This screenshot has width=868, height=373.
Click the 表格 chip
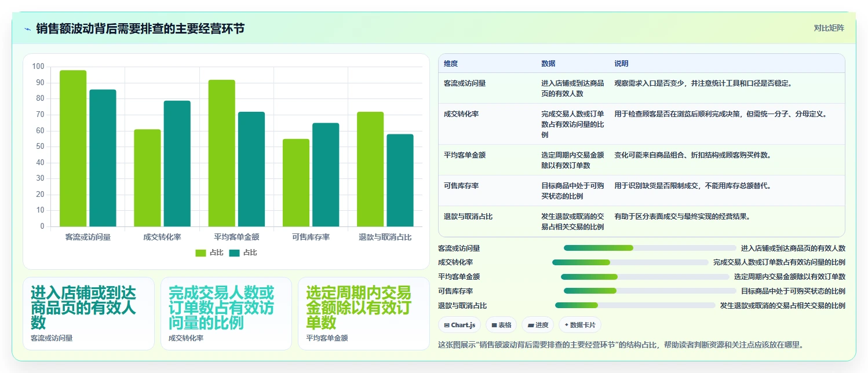point(501,325)
